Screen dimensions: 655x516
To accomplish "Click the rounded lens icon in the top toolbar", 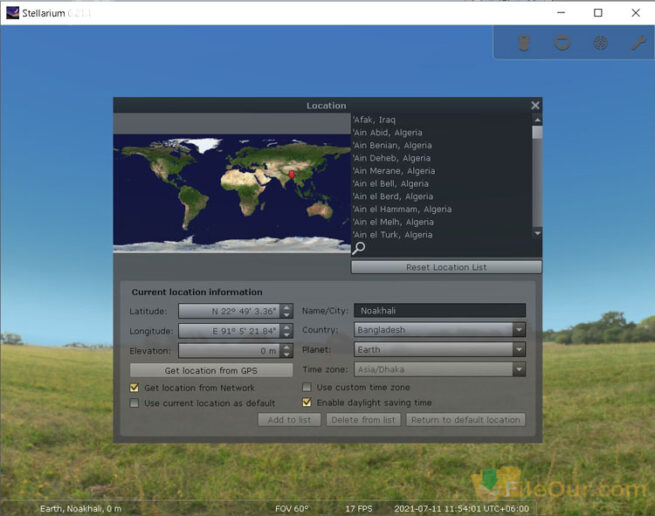I will pyautogui.click(x=562, y=43).
